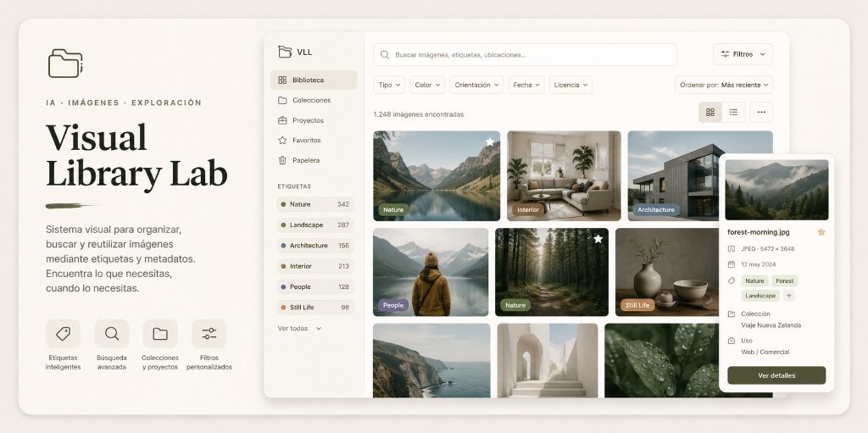Toggle favorite star on mountain lake image
Viewport: 868px width, 433px height.
[x=490, y=142]
